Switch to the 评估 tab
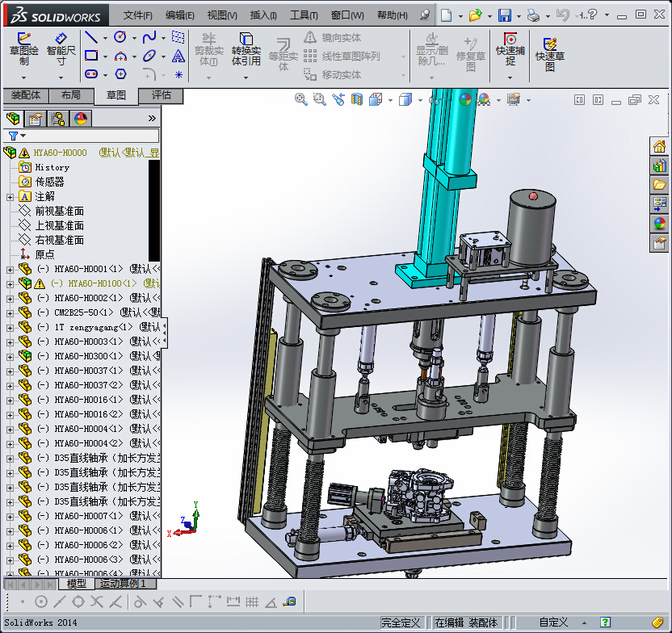This screenshot has height=633, width=672. click(x=162, y=95)
